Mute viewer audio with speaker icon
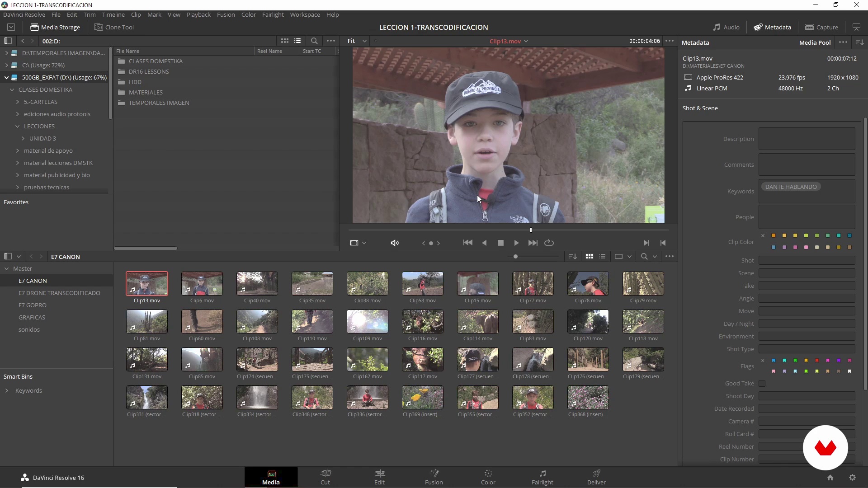 point(395,243)
